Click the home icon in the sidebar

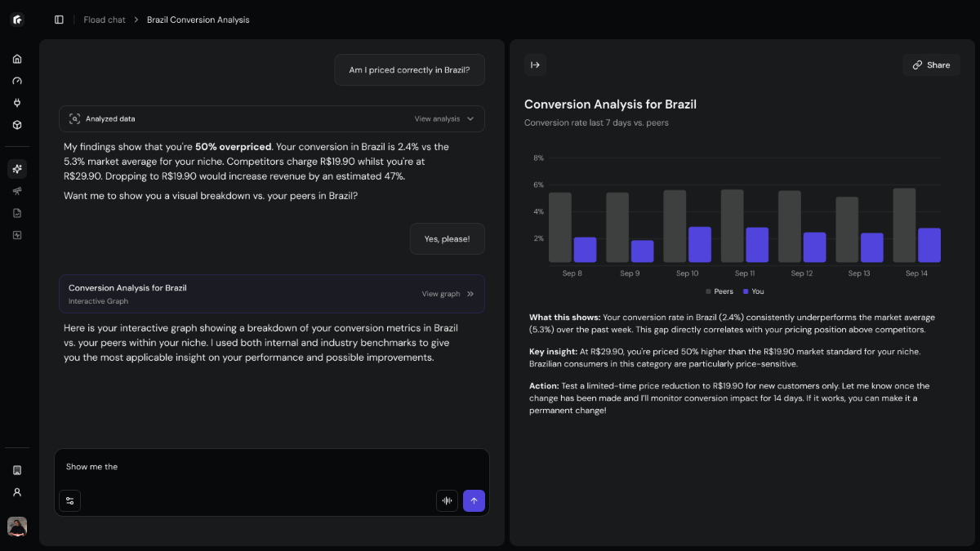17,59
